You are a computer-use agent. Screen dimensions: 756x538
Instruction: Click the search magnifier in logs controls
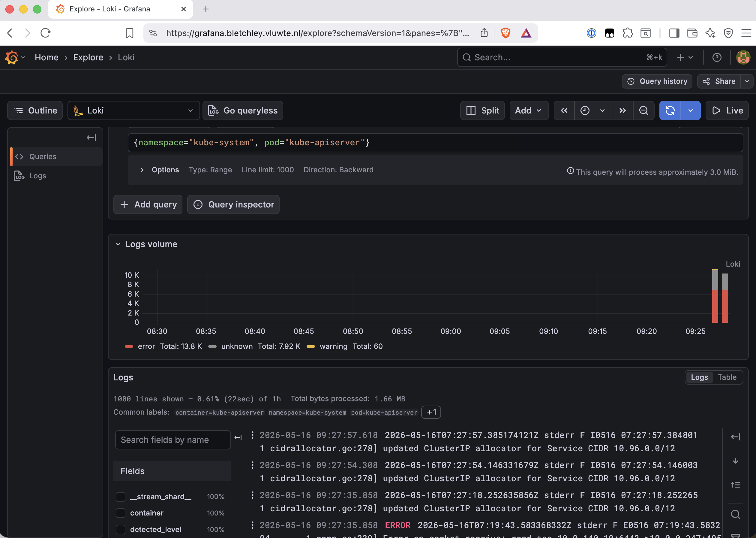[736, 514]
